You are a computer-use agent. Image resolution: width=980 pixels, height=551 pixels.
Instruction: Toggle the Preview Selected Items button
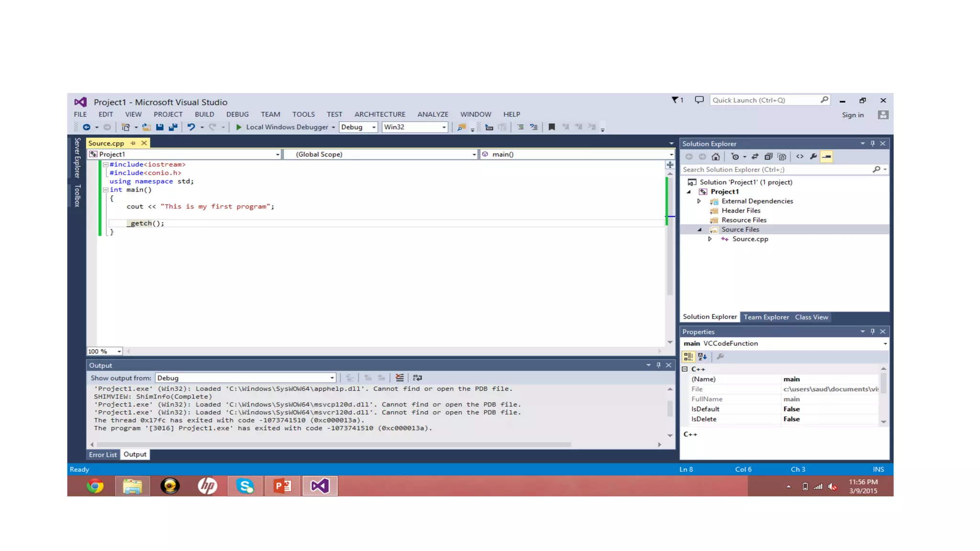827,157
